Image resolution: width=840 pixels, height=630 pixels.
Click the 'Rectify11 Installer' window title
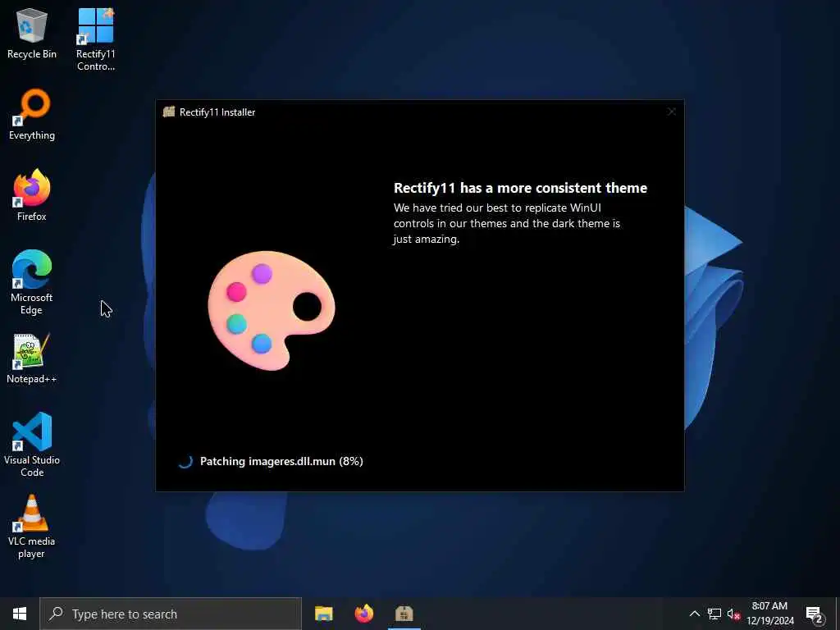217,112
